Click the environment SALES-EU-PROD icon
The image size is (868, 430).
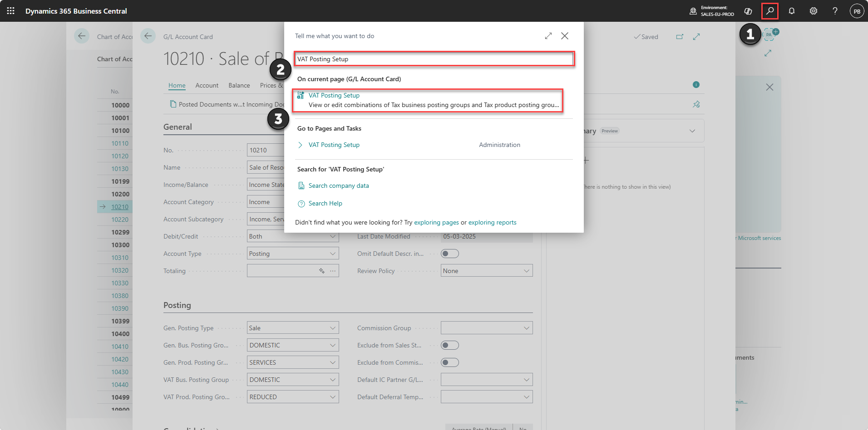click(693, 11)
